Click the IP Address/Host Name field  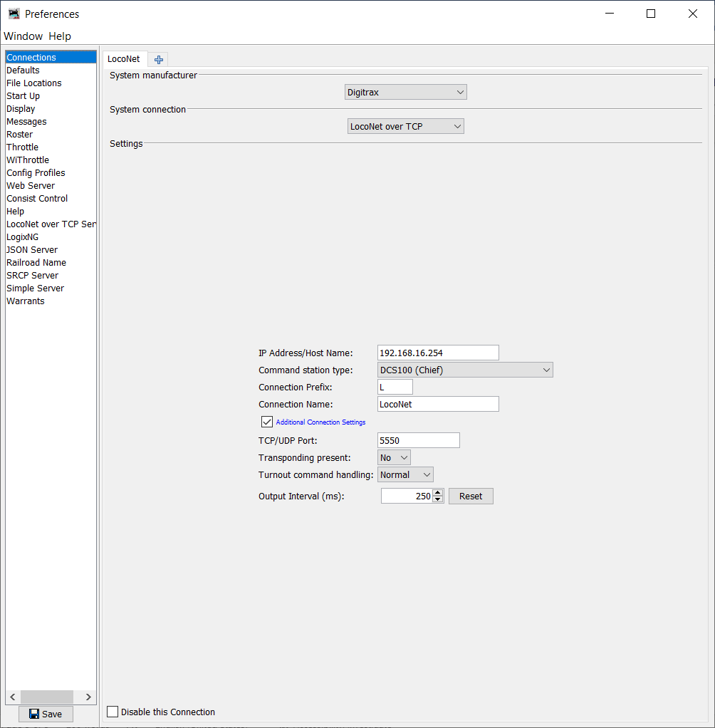pos(438,353)
